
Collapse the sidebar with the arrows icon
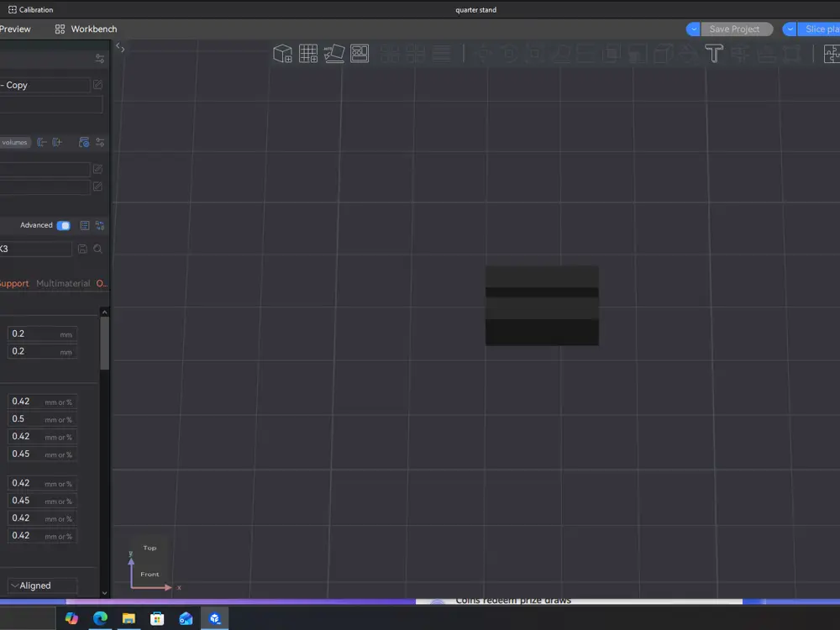click(120, 48)
